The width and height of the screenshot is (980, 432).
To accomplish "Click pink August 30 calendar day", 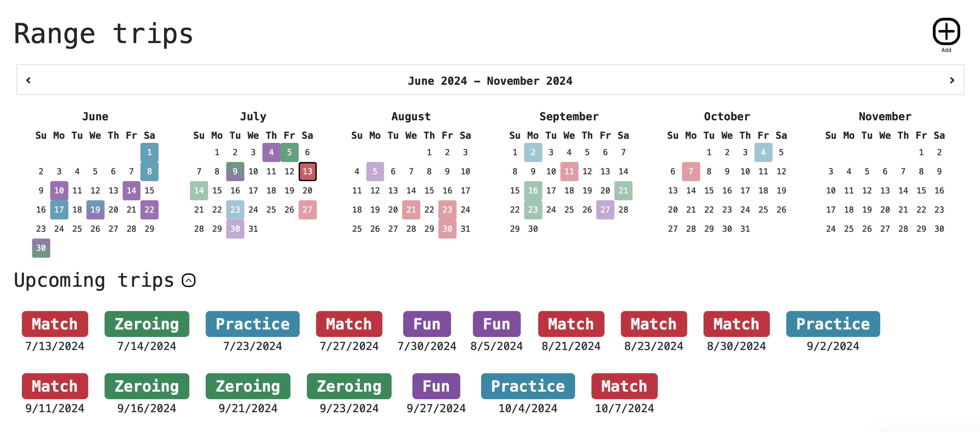I will (x=447, y=229).
